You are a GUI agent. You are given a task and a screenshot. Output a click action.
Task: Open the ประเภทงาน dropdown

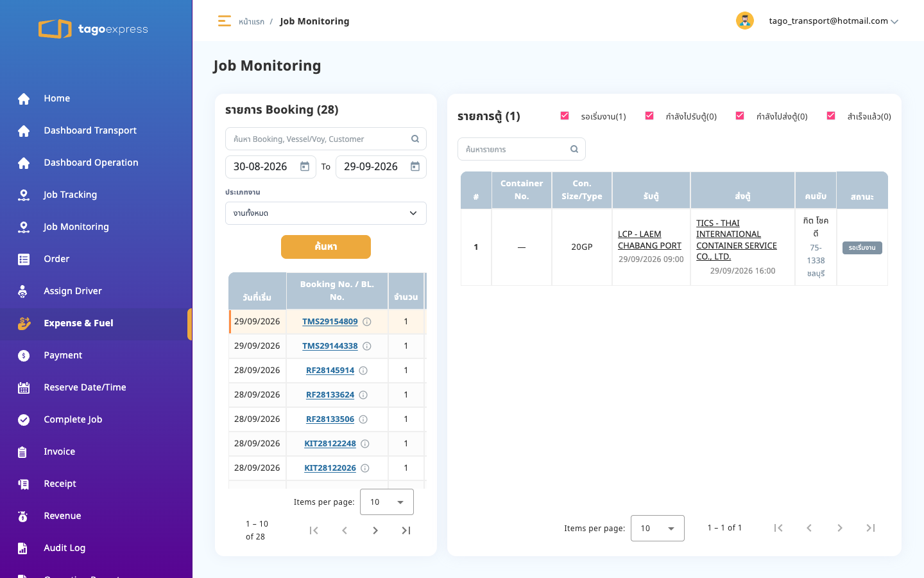(326, 213)
